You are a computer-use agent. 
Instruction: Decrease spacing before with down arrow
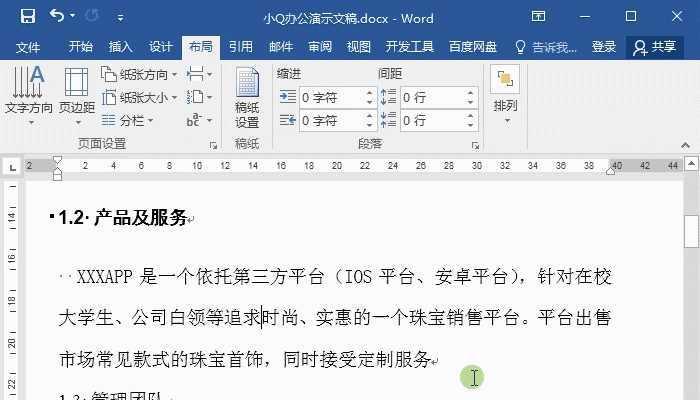point(471,102)
